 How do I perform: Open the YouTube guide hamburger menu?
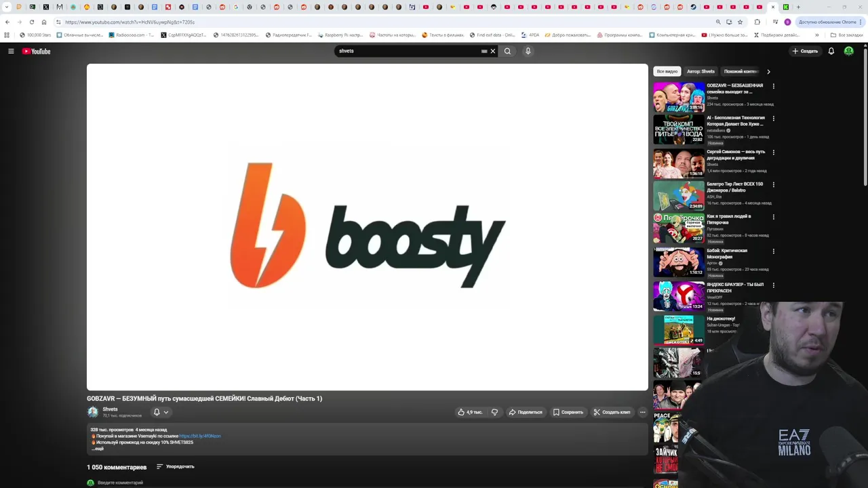click(x=11, y=51)
